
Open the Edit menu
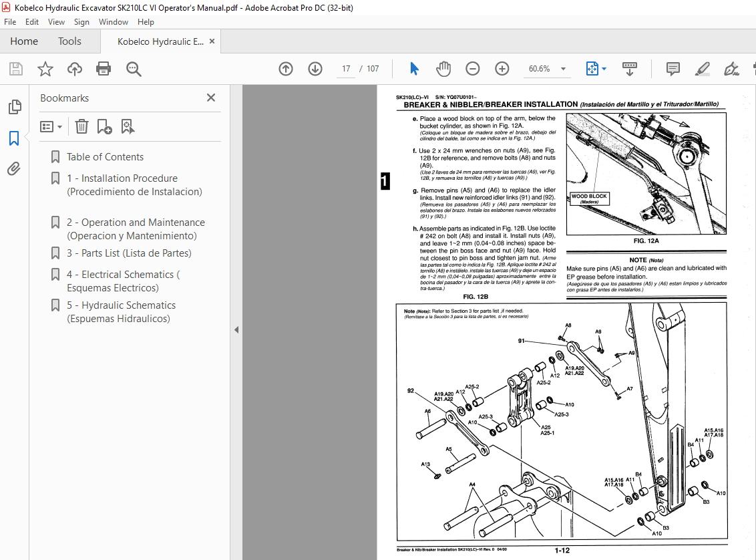pyautogui.click(x=32, y=21)
